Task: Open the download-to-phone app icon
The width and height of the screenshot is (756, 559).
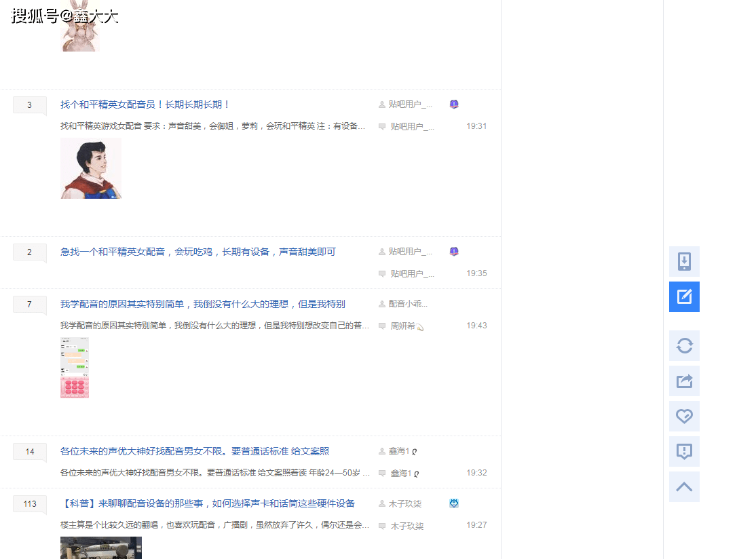Action: [684, 261]
